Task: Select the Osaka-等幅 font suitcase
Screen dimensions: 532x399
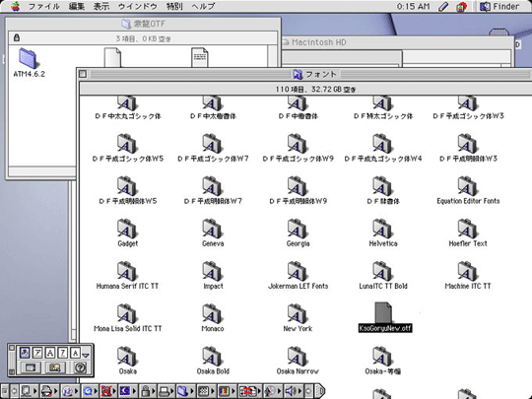Action: tap(382, 357)
